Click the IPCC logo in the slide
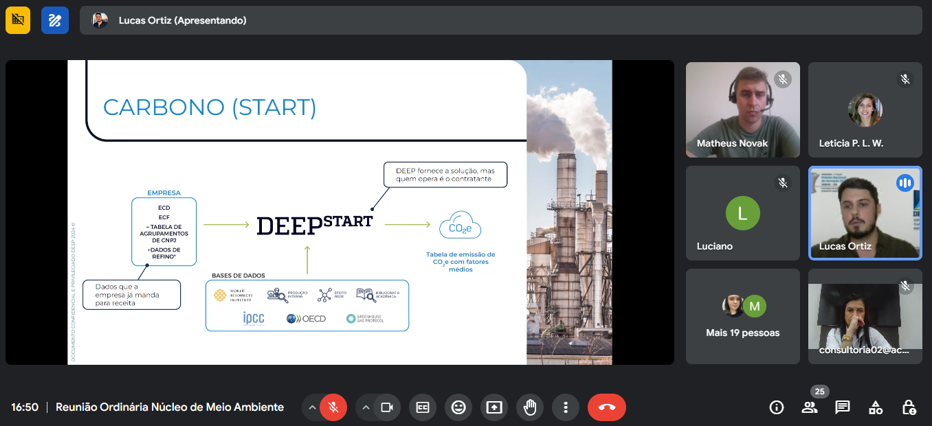The width and height of the screenshot is (932, 426). pyautogui.click(x=254, y=318)
